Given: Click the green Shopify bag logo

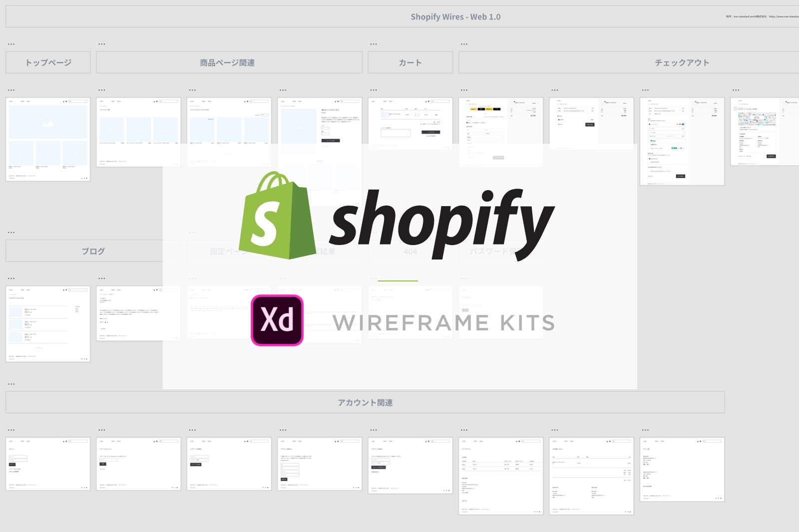Looking at the screenshot, I should coord(277,215).
